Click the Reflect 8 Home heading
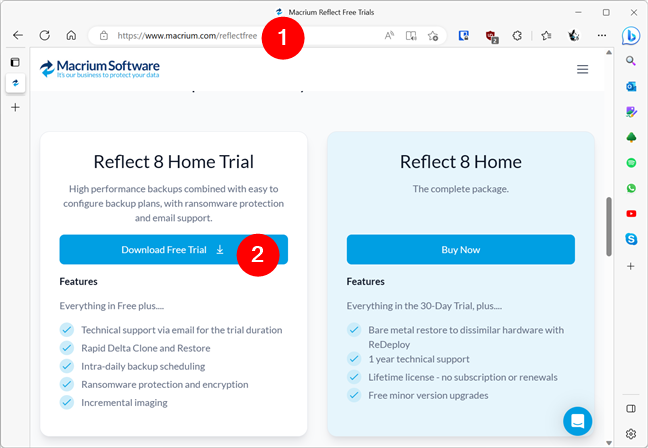This screenshot has height=448, width=648. pyautogui.click(x=460, y=162)
